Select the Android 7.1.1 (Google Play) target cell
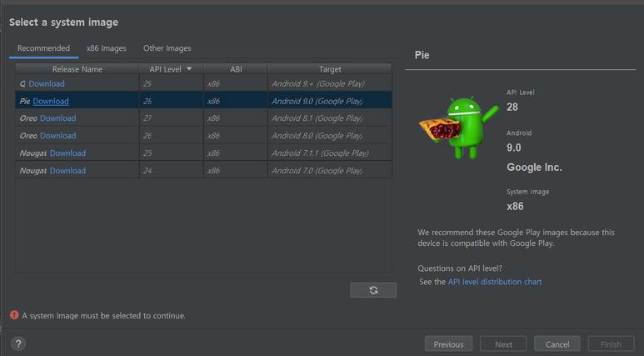The width and height of the screenshot is (644, 356). (330, 153)
